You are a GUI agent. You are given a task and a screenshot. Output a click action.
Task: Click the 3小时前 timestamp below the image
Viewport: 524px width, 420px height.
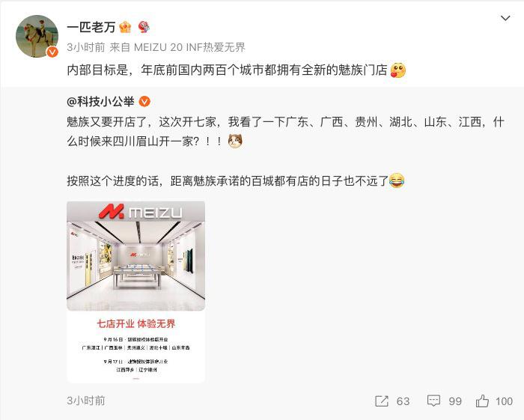86,401
